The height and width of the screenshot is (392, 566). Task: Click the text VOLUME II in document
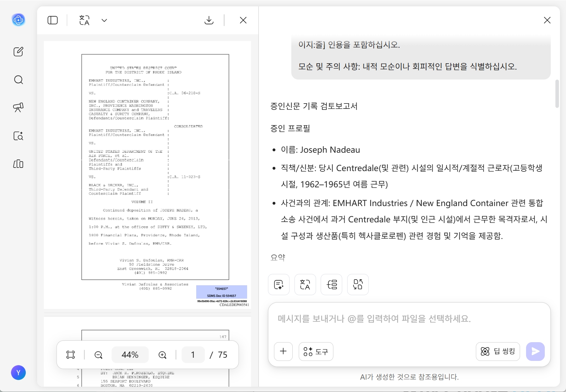click(142, 202)
